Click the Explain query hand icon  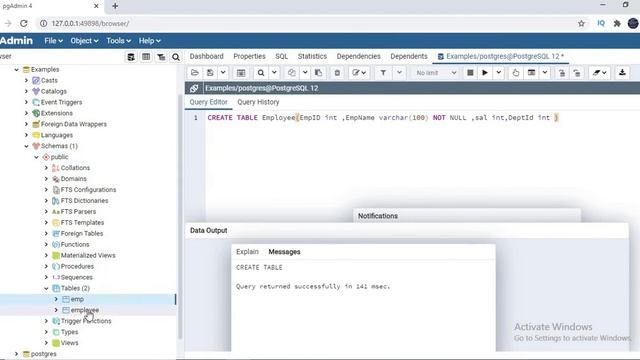[x=516, y=73]
